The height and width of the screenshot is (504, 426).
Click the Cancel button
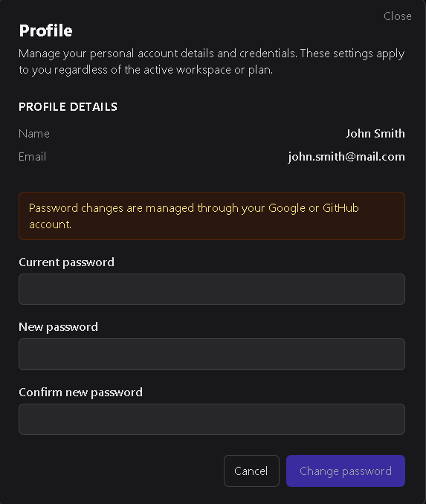pos(251,471)
